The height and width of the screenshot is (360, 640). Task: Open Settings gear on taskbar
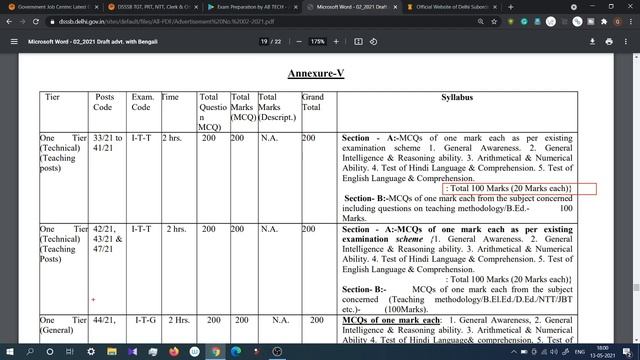(x=91, y=351)
